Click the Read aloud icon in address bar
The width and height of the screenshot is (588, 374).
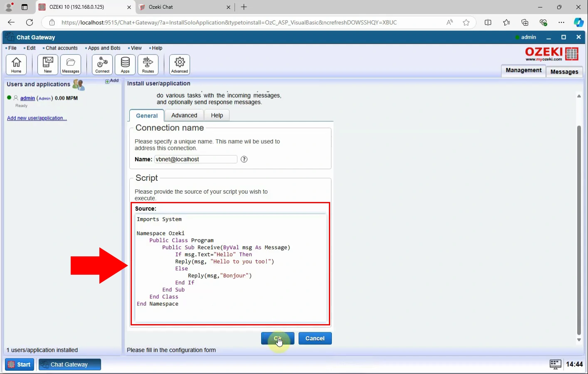(450, 22)
